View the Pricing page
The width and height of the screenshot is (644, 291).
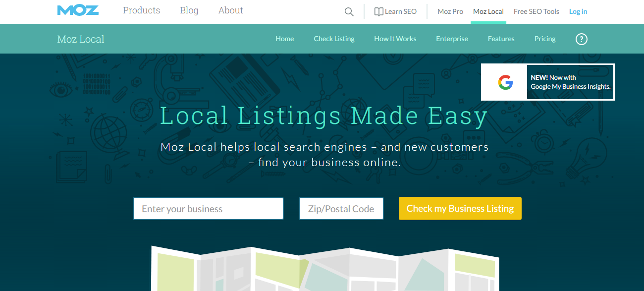click(x=545, y=39)
